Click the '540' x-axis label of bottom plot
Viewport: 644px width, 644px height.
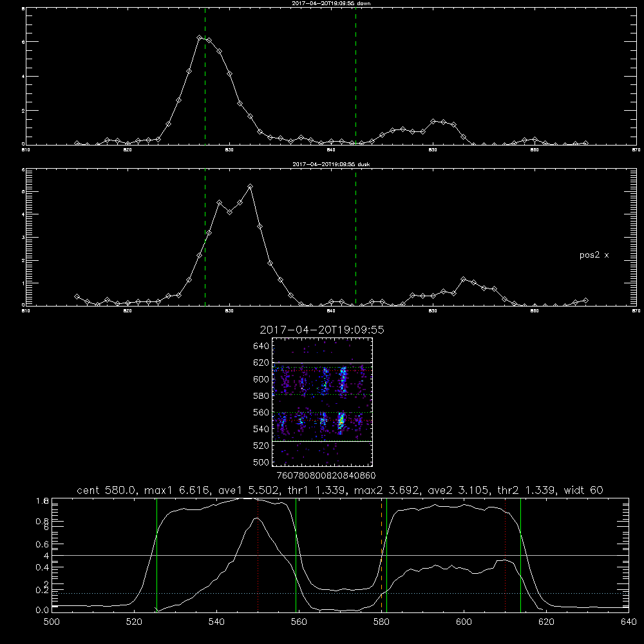216,622
